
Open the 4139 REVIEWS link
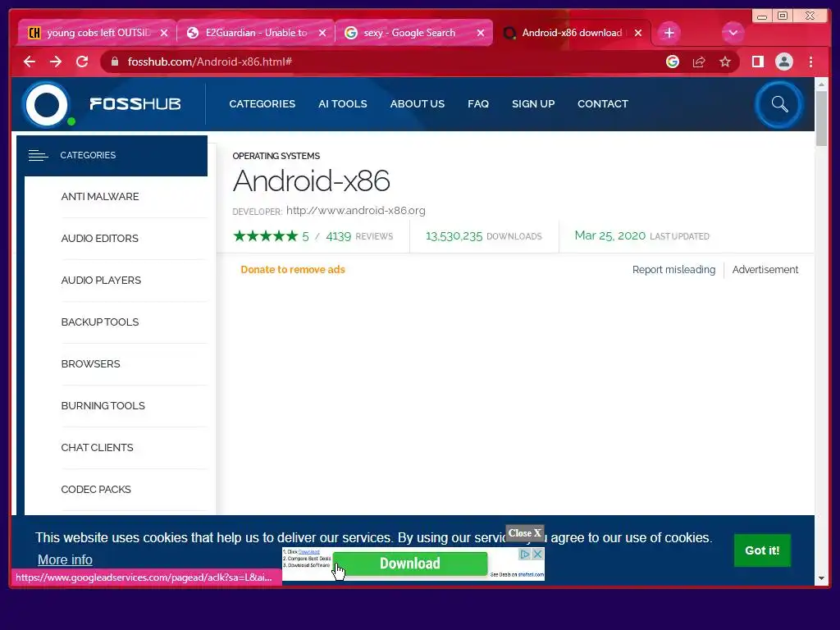[x=359, y=236]
